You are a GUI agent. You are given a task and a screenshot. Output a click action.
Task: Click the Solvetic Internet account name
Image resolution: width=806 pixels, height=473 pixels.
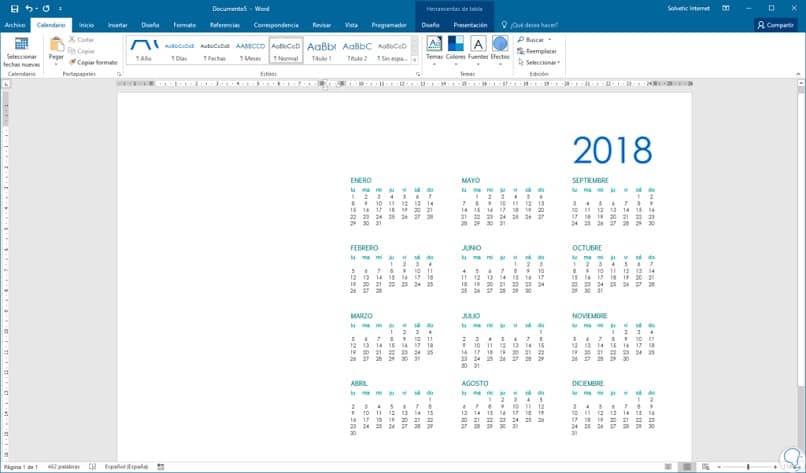pyautogui.click(x=688, y=8)
